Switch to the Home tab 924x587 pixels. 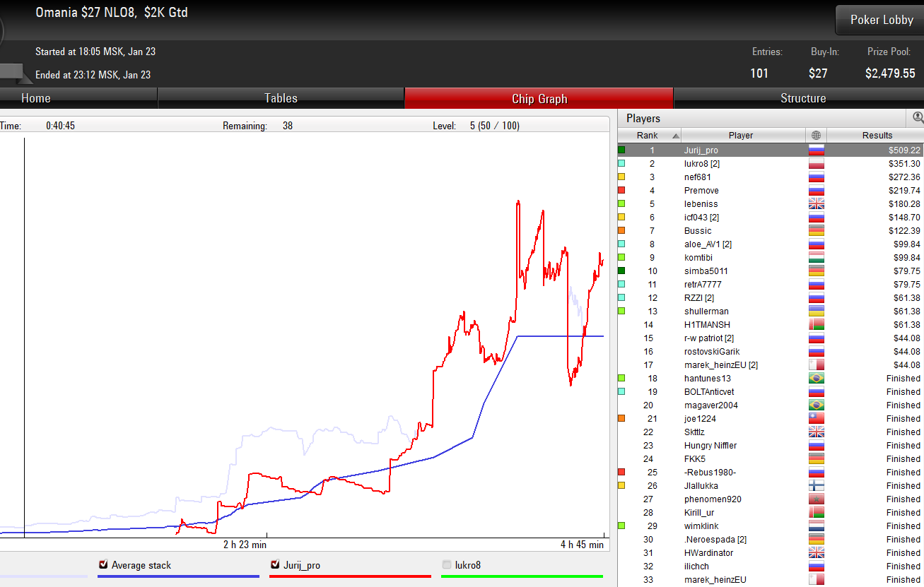(35, 98)
